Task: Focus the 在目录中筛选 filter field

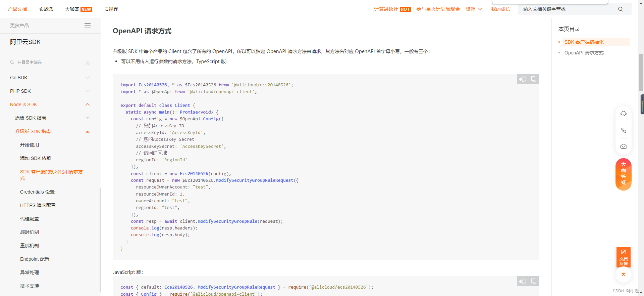Action: point(43,62)
